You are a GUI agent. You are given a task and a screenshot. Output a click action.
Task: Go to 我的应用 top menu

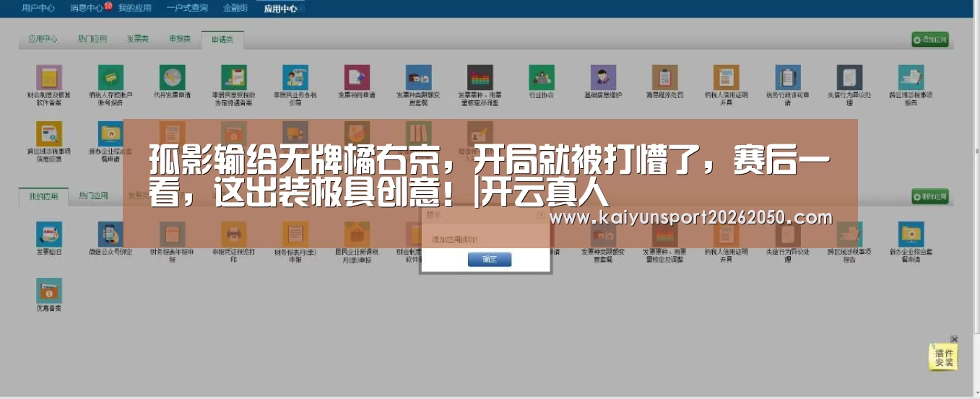click(135, 8)
